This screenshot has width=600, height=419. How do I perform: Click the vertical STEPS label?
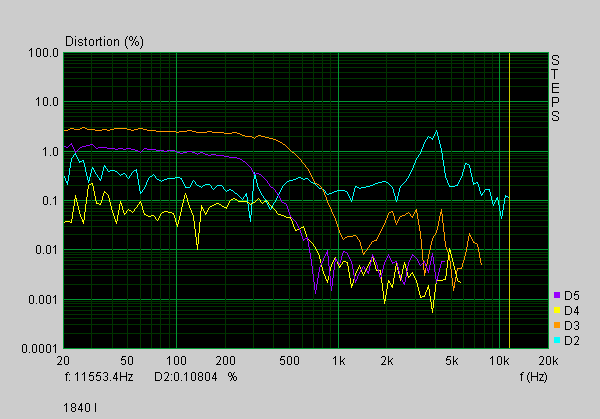555,88
